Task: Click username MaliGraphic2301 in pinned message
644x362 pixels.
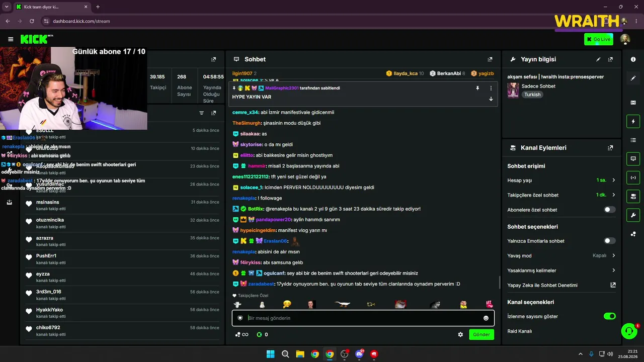Action: click(x=281, y=88)
